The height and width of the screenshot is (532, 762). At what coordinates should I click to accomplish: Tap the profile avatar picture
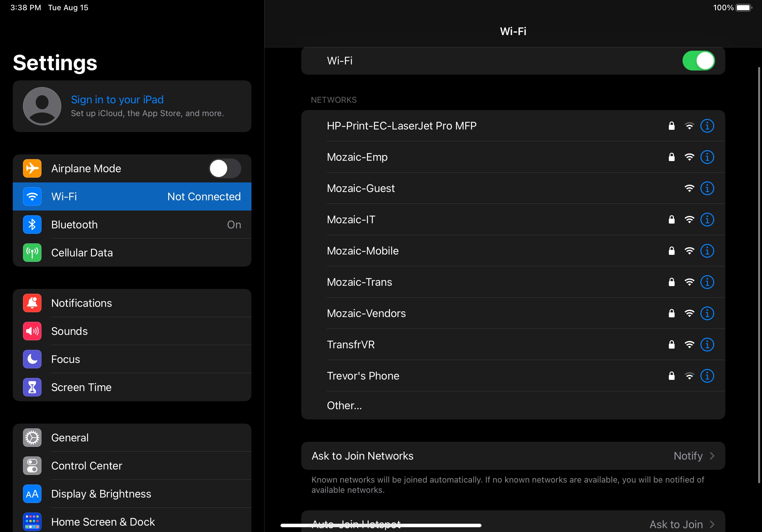click(42, 106)
